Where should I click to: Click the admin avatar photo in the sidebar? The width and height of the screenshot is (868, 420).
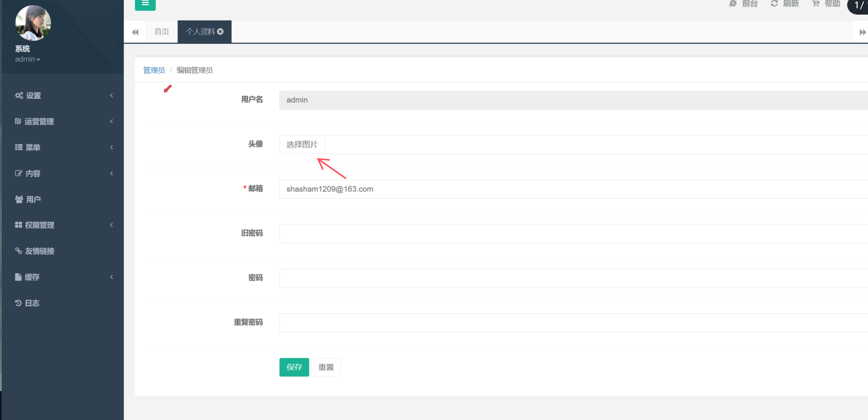(33, 23)
